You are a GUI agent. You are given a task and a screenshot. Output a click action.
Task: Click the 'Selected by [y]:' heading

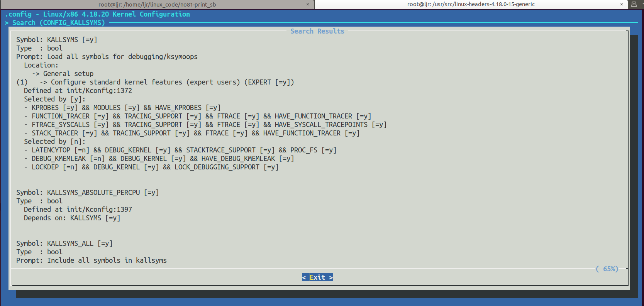55,99
